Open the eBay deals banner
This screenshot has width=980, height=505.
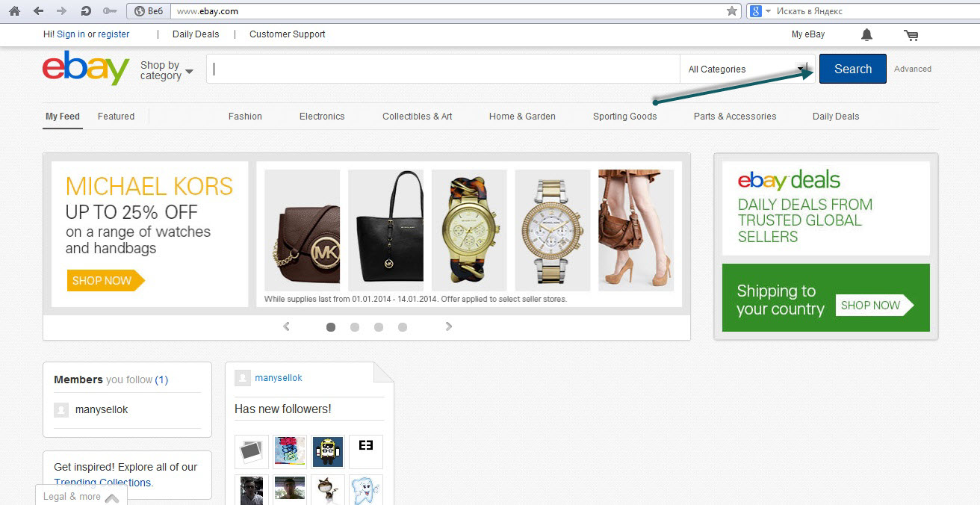826,208
